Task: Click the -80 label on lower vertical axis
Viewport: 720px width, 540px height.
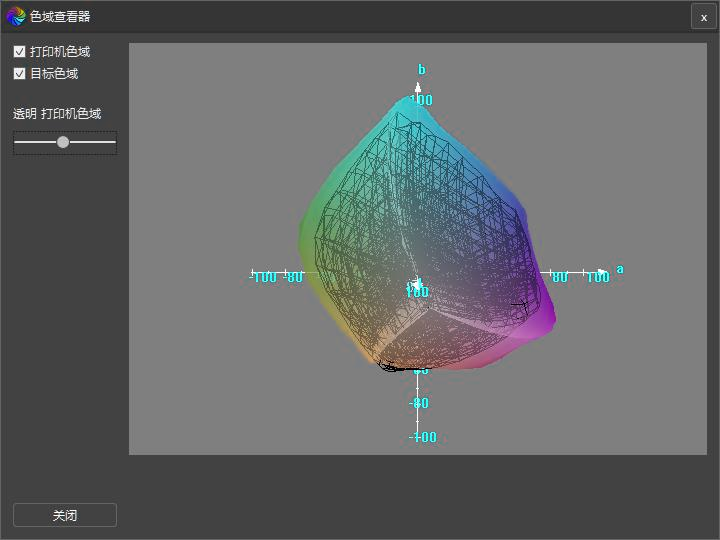Action: coord(420,403)
